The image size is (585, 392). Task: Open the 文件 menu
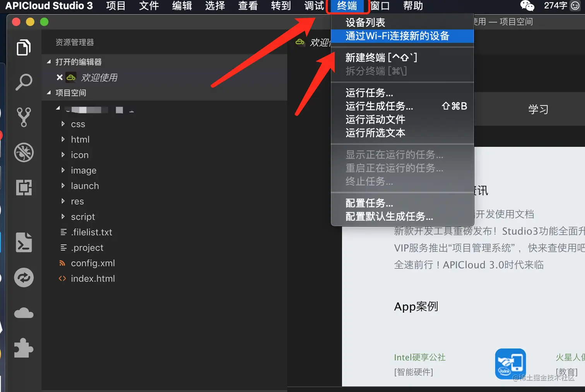click(149, 6)
